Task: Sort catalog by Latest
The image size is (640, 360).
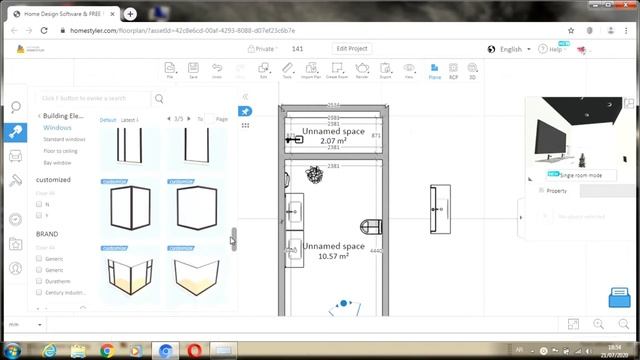Action: pyautogui.click(x=129, y=120)
